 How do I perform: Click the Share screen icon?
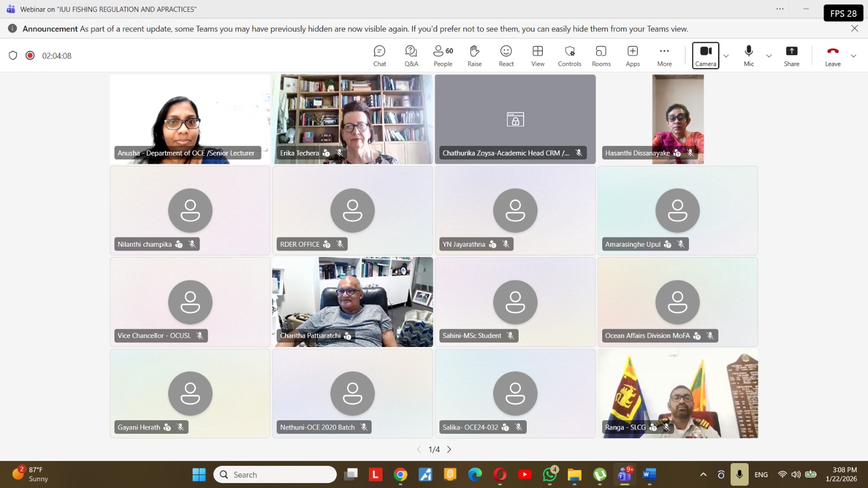[x=792, y=55]
